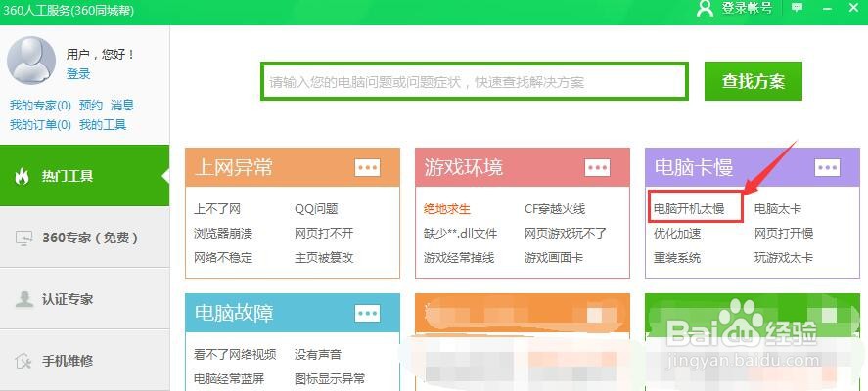Screen dimensions: 868x391
Task: Select 图标显示异常 entry
Action: (x=330, y=379)
